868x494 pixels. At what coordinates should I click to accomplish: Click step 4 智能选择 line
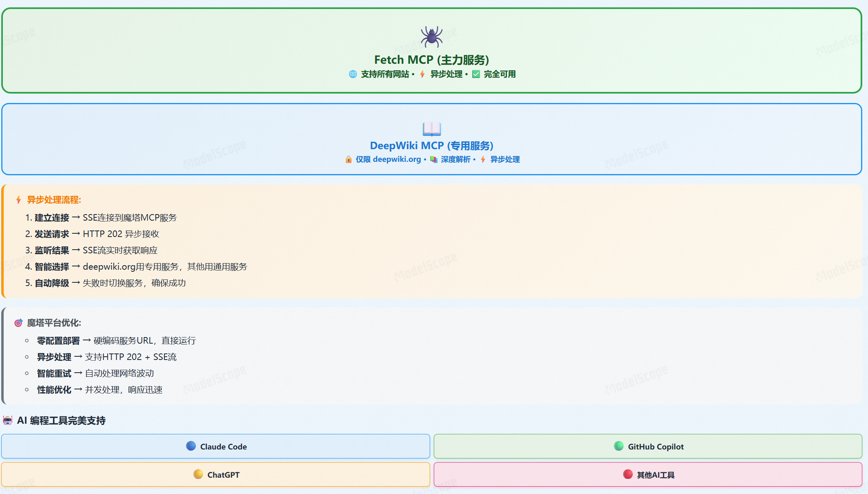[136, 267]
